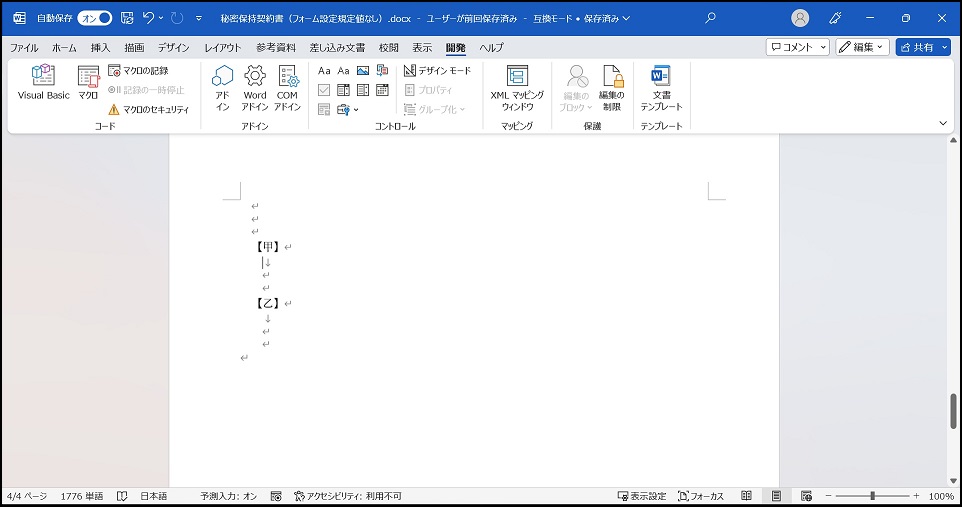Image resolution: width=962 pixels, height=507 pixels.
Task: Open Document Template (文書テンプレート) dialog
Action: click(x=661, y=88)
